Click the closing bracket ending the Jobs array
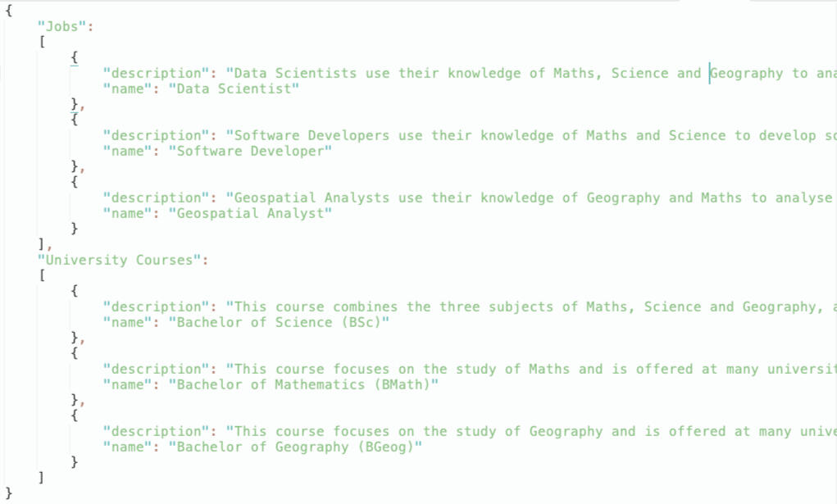 coord(42,244)
